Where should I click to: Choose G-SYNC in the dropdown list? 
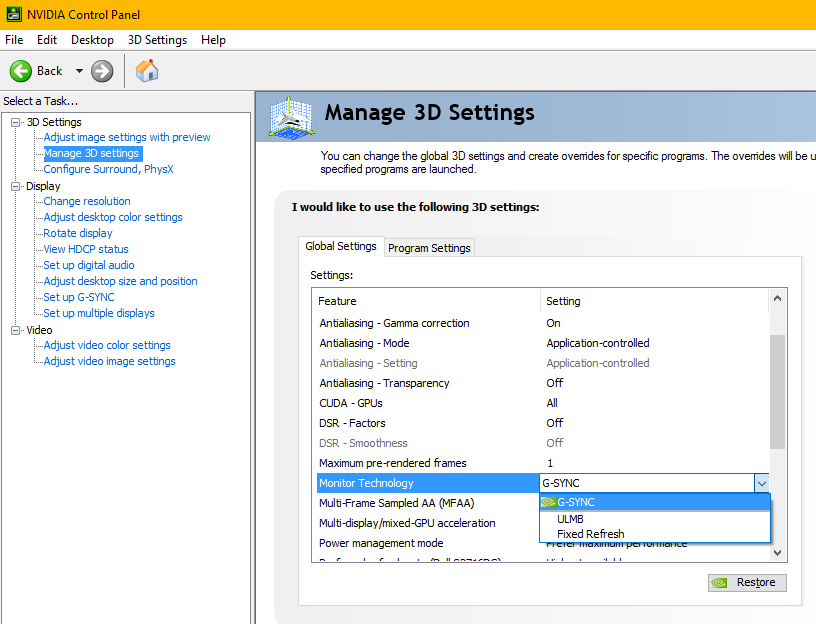pos(655,502)
